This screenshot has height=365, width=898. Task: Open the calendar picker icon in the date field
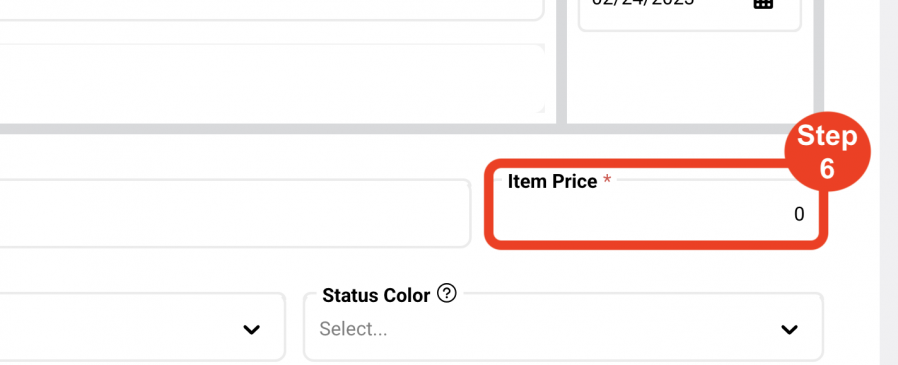762,3
